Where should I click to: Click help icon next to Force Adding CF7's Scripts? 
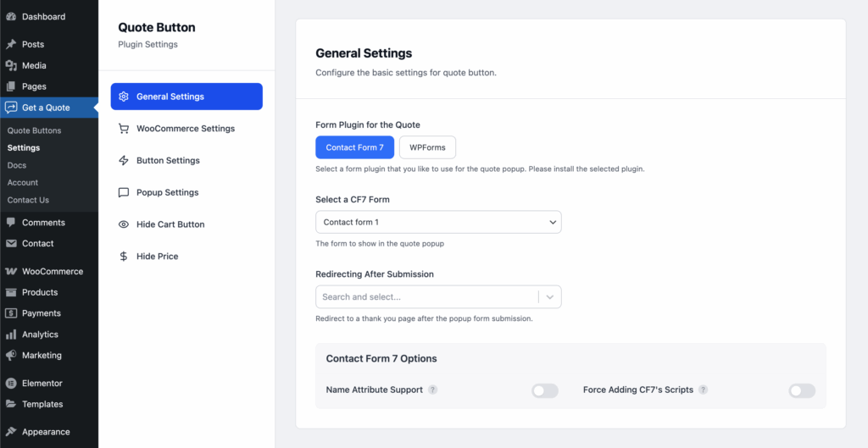[703, 390]
